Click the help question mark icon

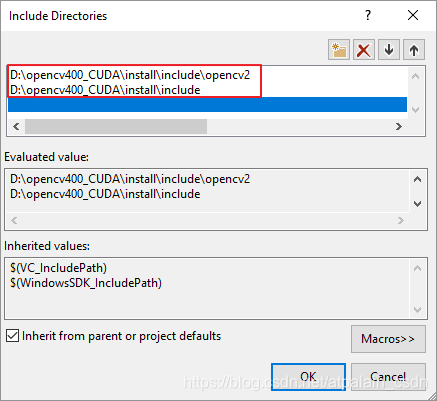coord(368,15)
